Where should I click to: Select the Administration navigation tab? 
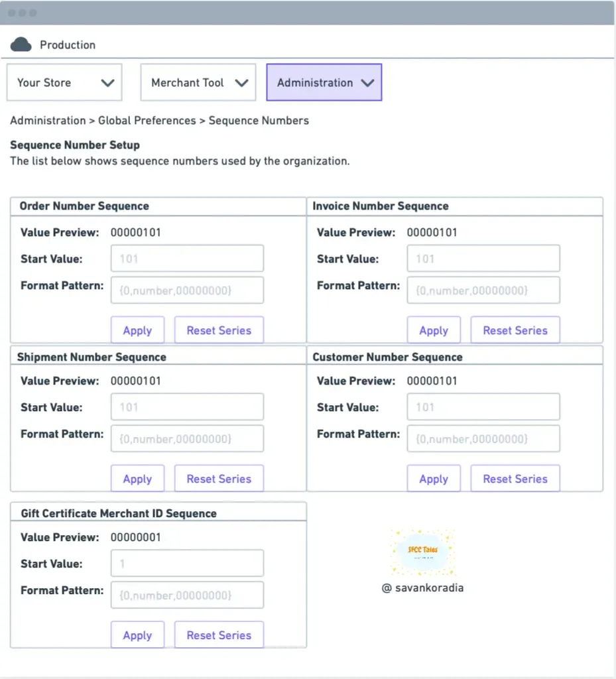(x=324, y=82)
